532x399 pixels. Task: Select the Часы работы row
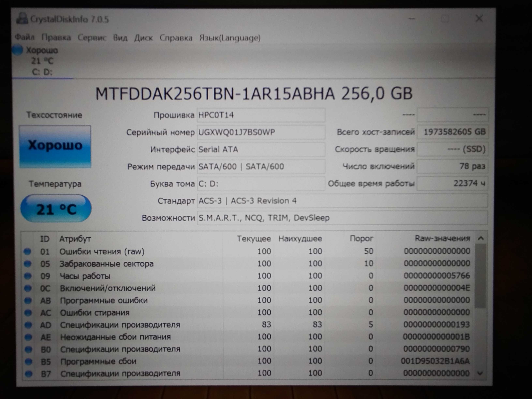(x=248, y=276)
